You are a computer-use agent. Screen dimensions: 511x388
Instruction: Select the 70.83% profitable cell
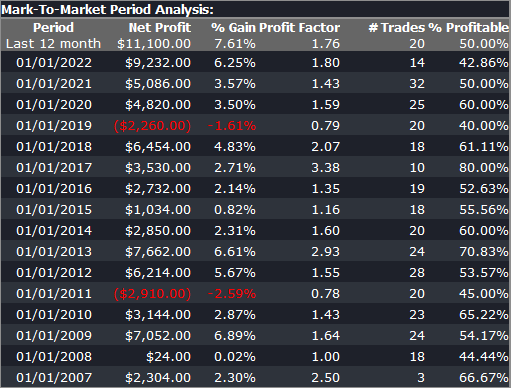click(484, 252)
